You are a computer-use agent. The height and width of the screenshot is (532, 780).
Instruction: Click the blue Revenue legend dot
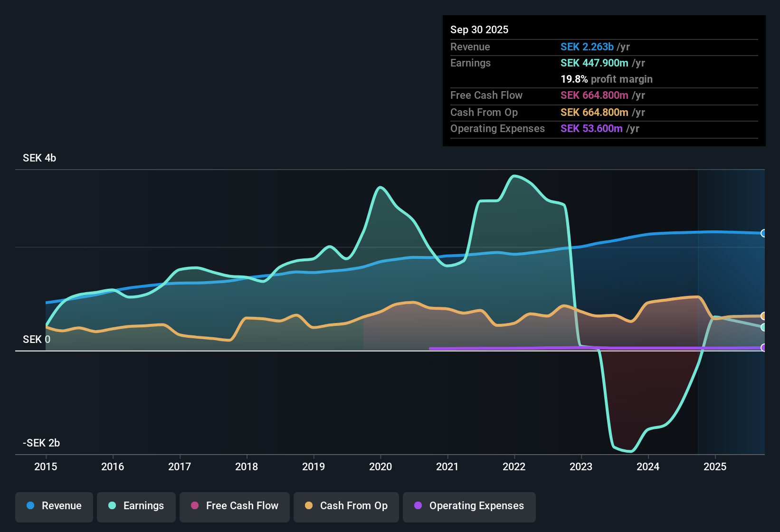pos(30,506)
